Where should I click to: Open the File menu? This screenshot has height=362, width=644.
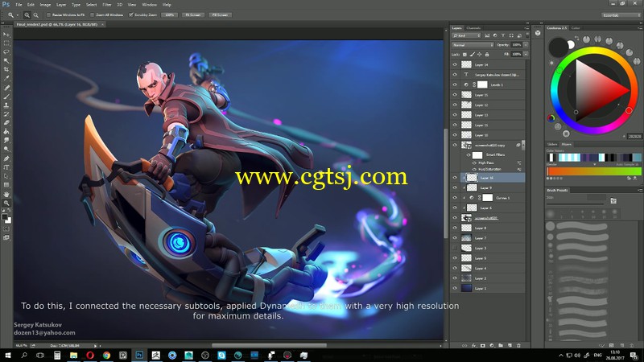19,5
